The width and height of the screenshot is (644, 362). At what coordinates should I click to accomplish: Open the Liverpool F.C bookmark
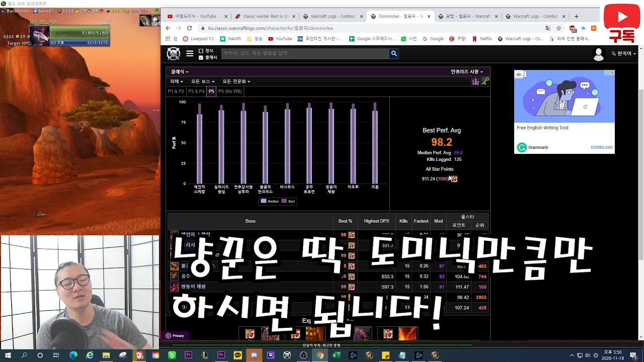point(198,39)
